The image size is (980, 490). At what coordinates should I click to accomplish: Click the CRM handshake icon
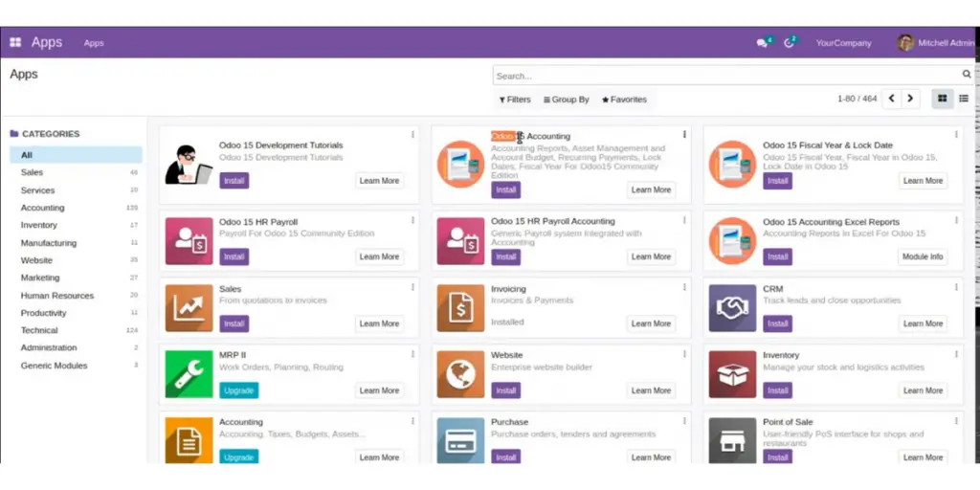point(732,308)
